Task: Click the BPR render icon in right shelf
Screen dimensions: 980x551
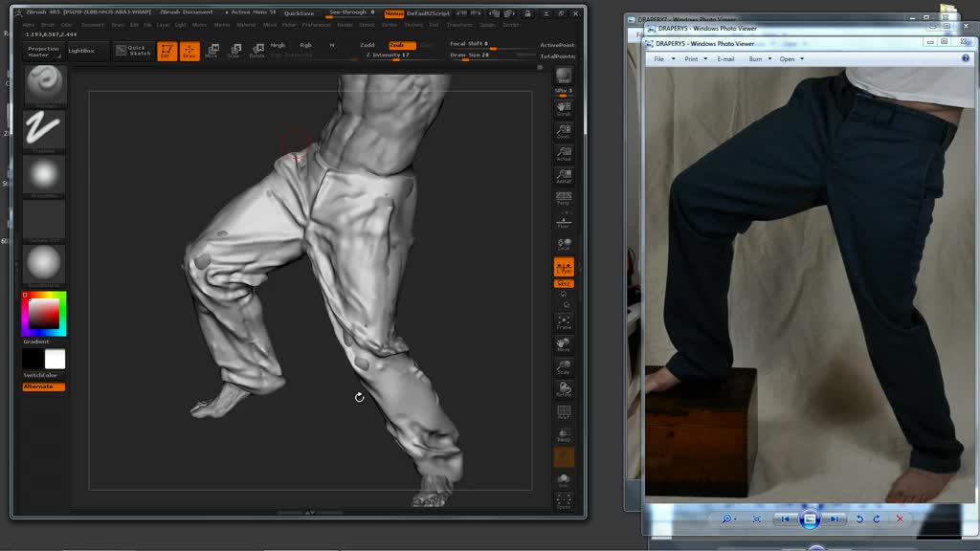Action: click(564, 77)
